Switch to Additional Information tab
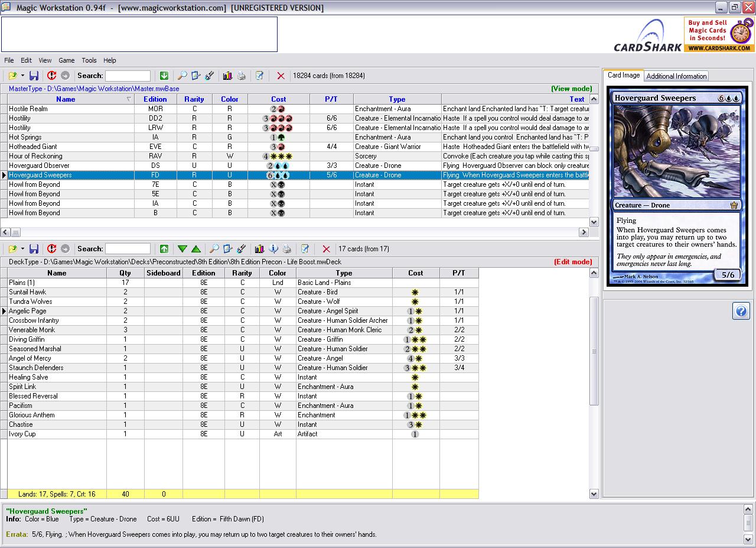The height and width of the screenshot is (548, 756). click(676, 76)
